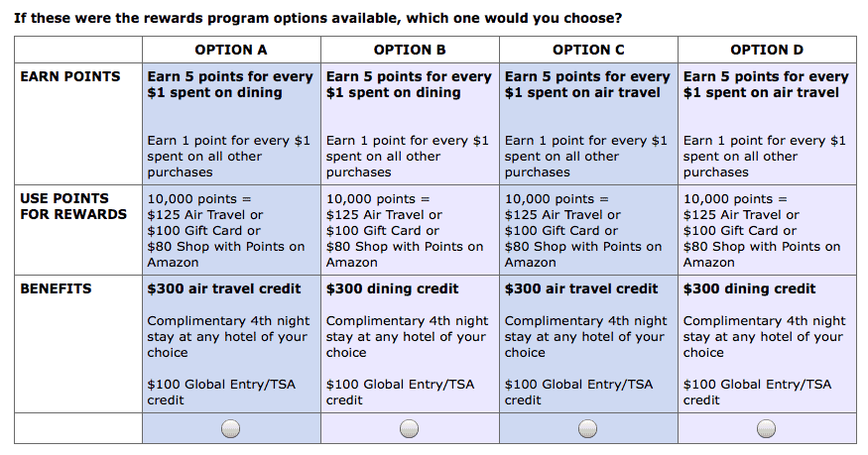Image resolution: width=868 pixels, height=455 pixels.
Task: Click Option C's air travel earn text
Action: (x=587, y=84)
